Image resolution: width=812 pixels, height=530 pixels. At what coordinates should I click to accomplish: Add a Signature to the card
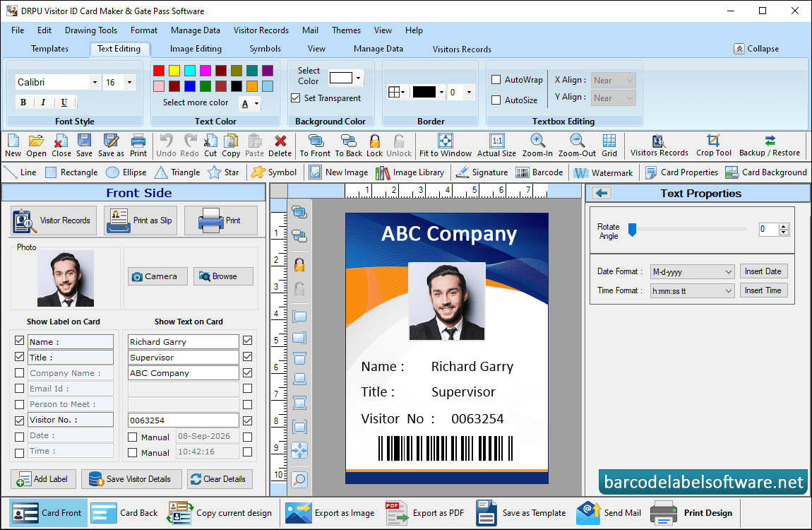coord(482,172)
